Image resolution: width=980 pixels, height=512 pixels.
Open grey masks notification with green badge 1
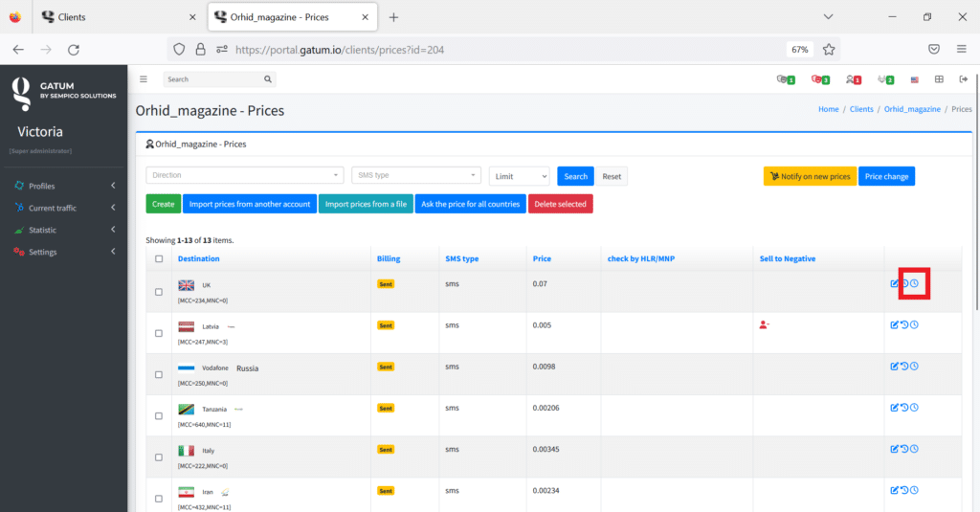tap(785, 79)
